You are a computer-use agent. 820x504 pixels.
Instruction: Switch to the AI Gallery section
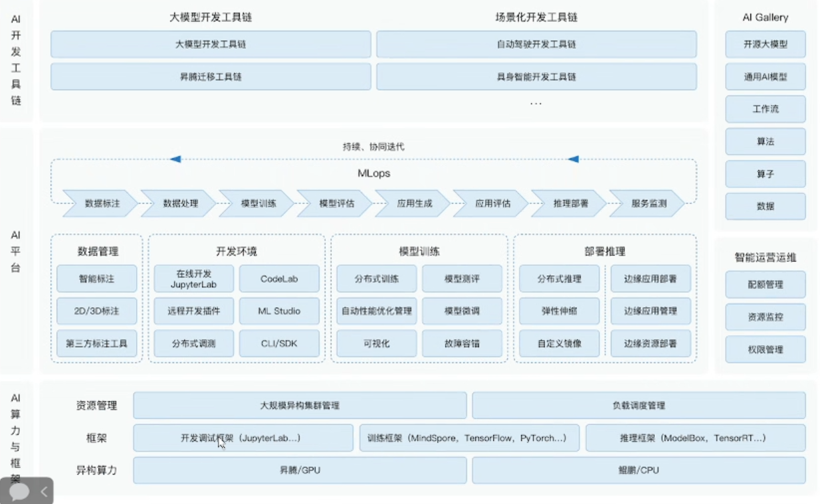point(765,17)
